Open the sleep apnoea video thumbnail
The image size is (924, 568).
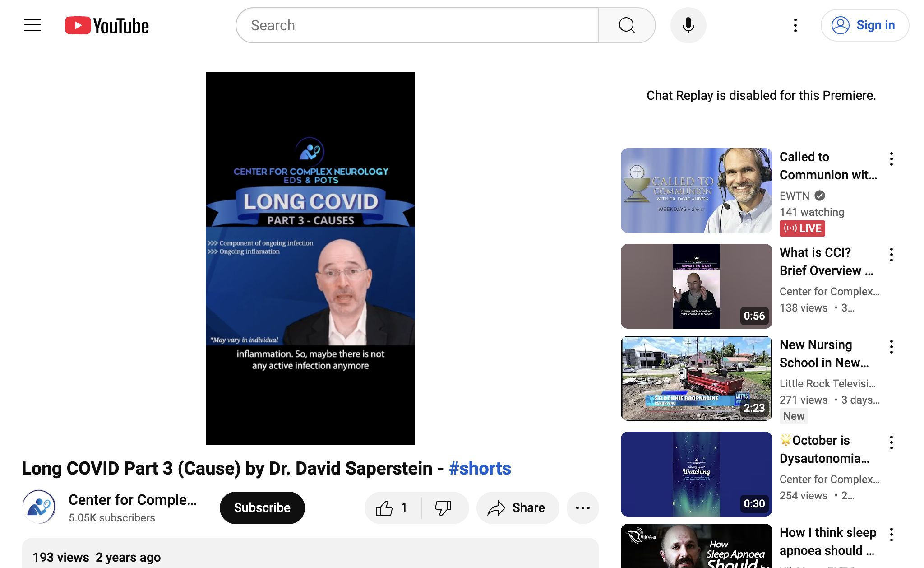tap(697, 546)
